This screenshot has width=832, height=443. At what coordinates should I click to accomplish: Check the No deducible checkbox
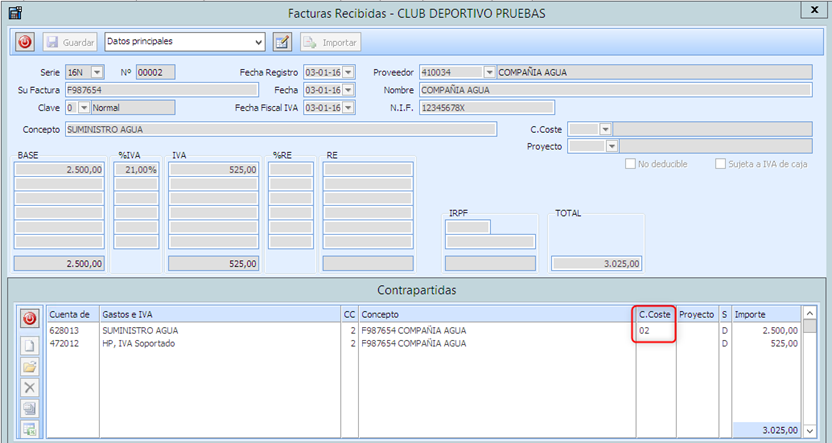click(631, 164)
